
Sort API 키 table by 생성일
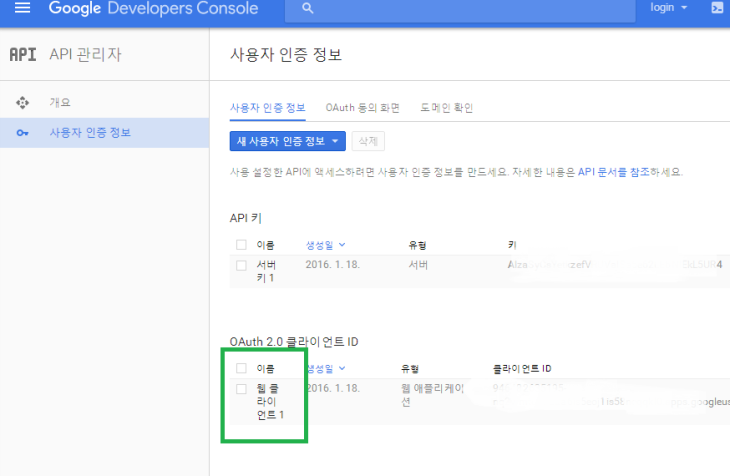326,244
